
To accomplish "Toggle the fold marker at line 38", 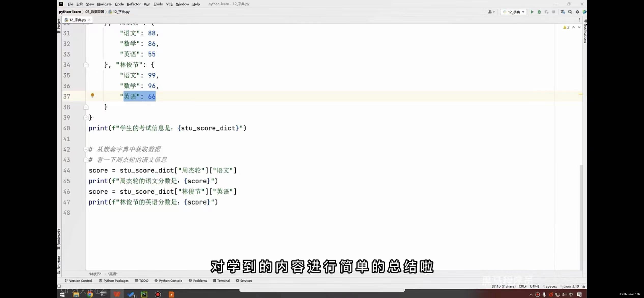I will pos(86,107).
